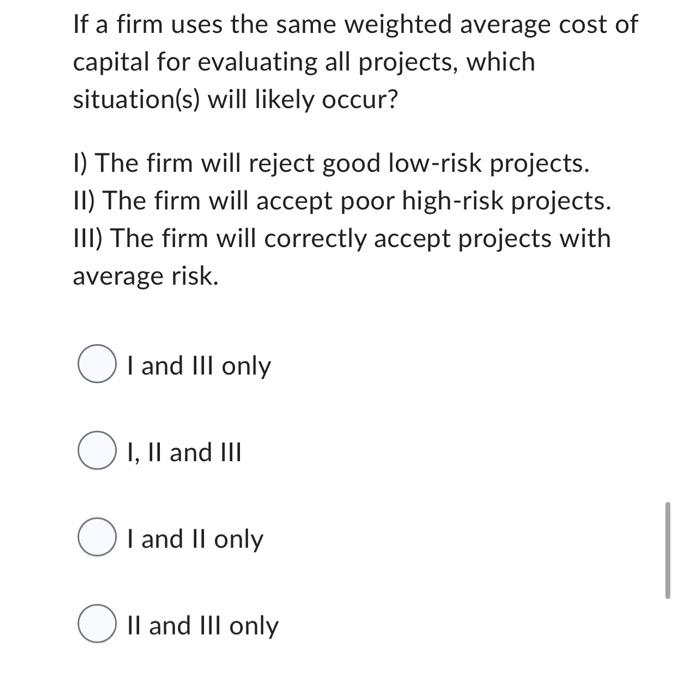Screen dimensions: 700x693
Task: Click the "I, II and III" answer label text
Action: tap(184, 453)
